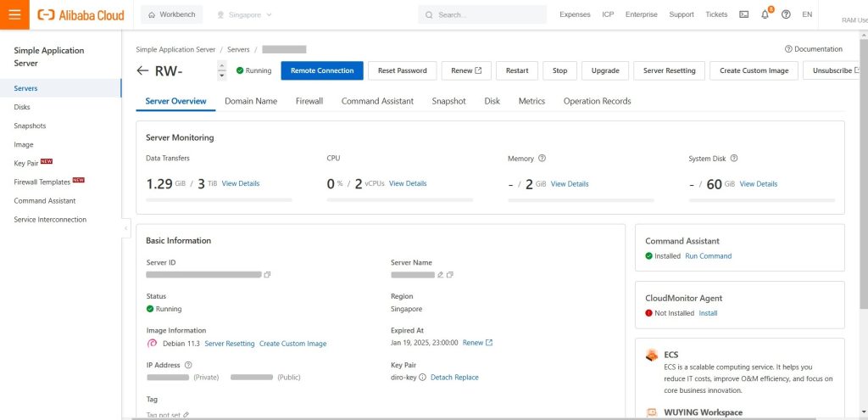Show diro-key key pair info icon
868x420 pixels.
point(422,378)
